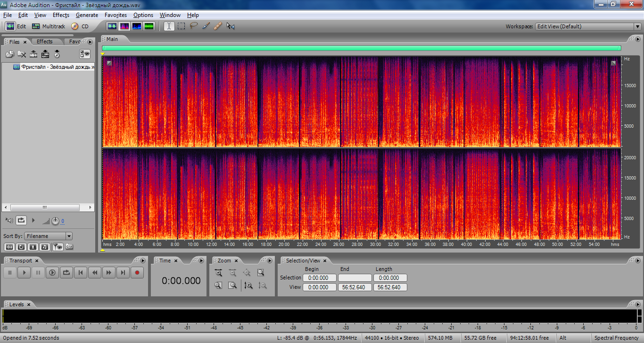This screenshot has width=644, height=343.
Task: Show Spectral Phase display
Action: coord(149,26)
